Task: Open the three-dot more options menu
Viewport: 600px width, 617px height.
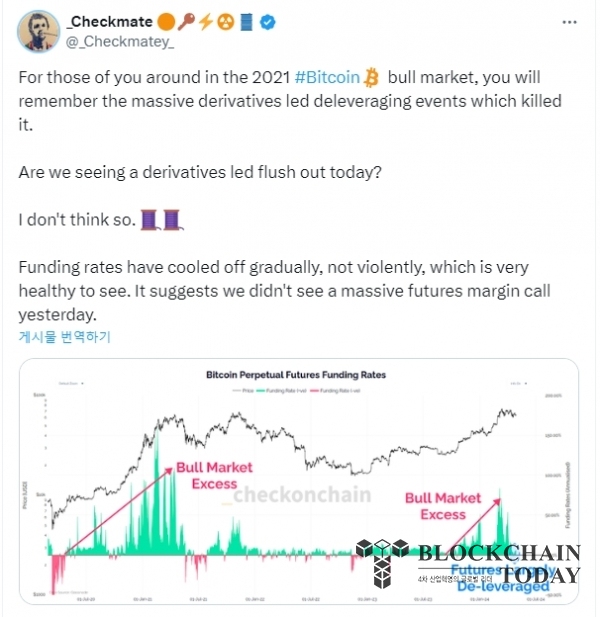Action: 569,22
